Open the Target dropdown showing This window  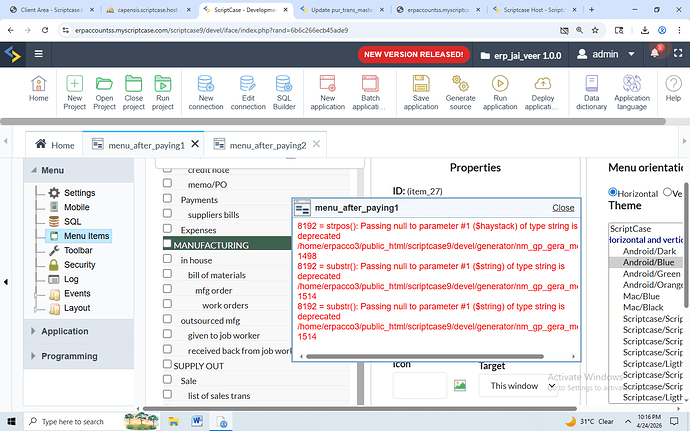(510, 386)
